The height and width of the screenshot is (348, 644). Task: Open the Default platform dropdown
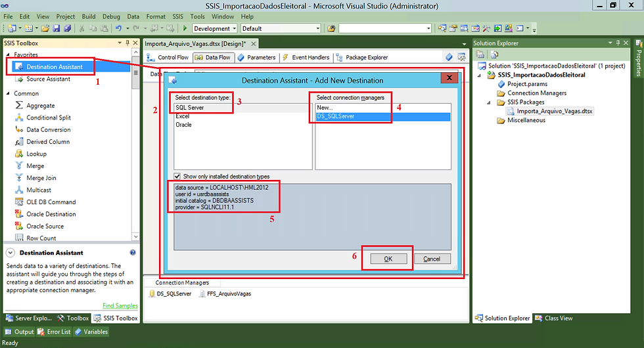[x=318, y=28]
